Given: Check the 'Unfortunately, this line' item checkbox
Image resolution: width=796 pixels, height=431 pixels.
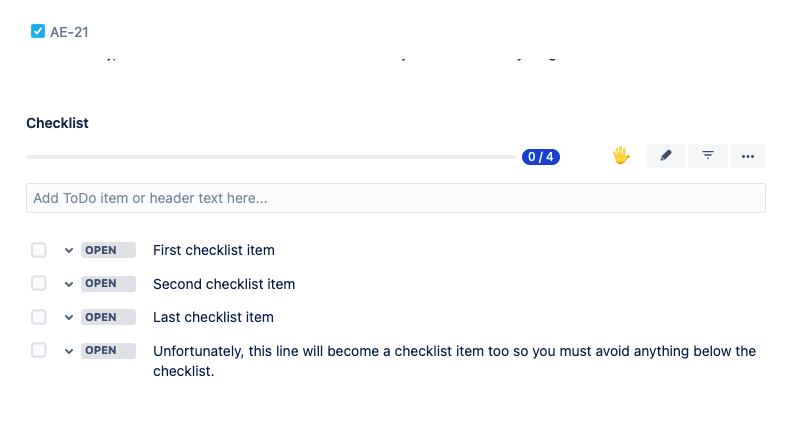Looking at the screenshot, I should point(39,350).
